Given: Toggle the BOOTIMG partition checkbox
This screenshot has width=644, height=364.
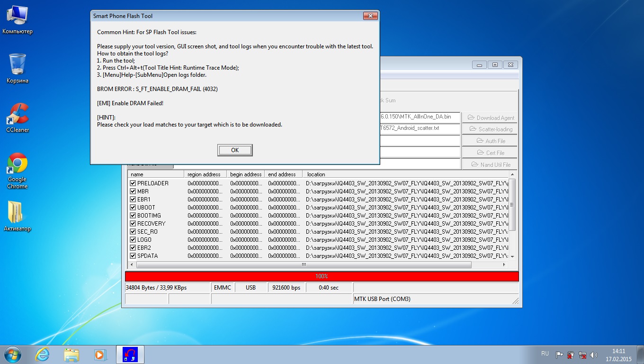Looking at the screenshot, I should [x=133, y=216].
